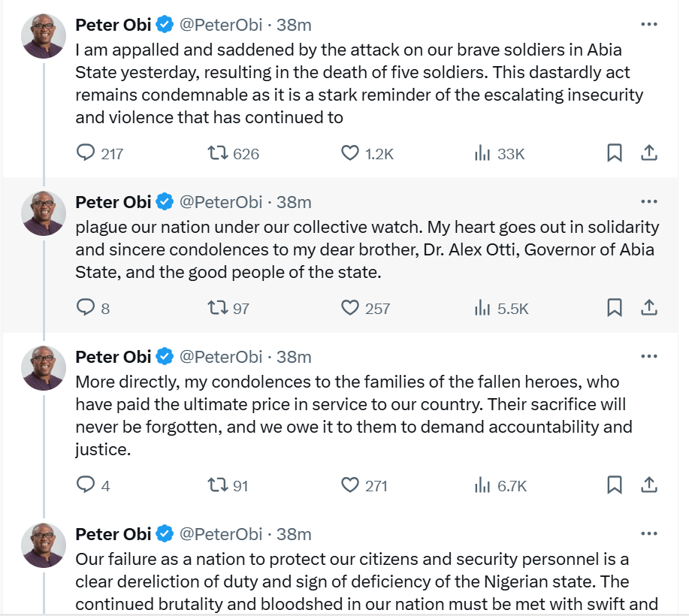
Task: View analytics showing 6.7K views
Action: 482,485
